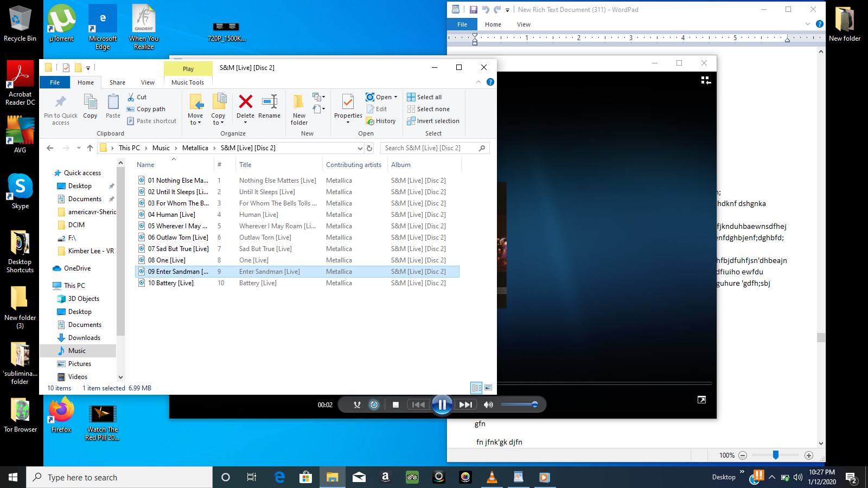Cut the selected file using the ribbon
The width and height of the screenshot is (868, 488).
tap(137, 97)
